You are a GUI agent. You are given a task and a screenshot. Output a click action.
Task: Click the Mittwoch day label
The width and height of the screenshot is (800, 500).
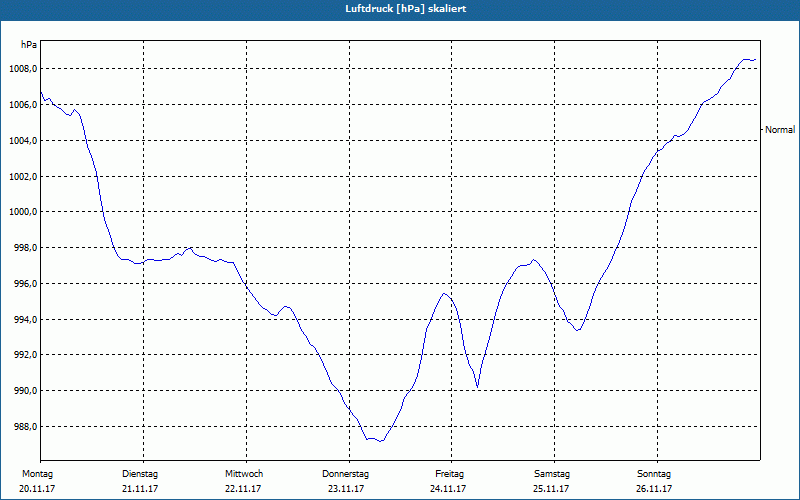coord(244,474)
